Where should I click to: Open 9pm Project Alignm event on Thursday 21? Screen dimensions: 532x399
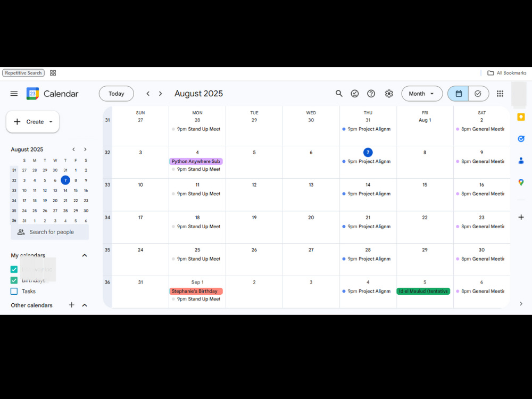click(367, 227)
